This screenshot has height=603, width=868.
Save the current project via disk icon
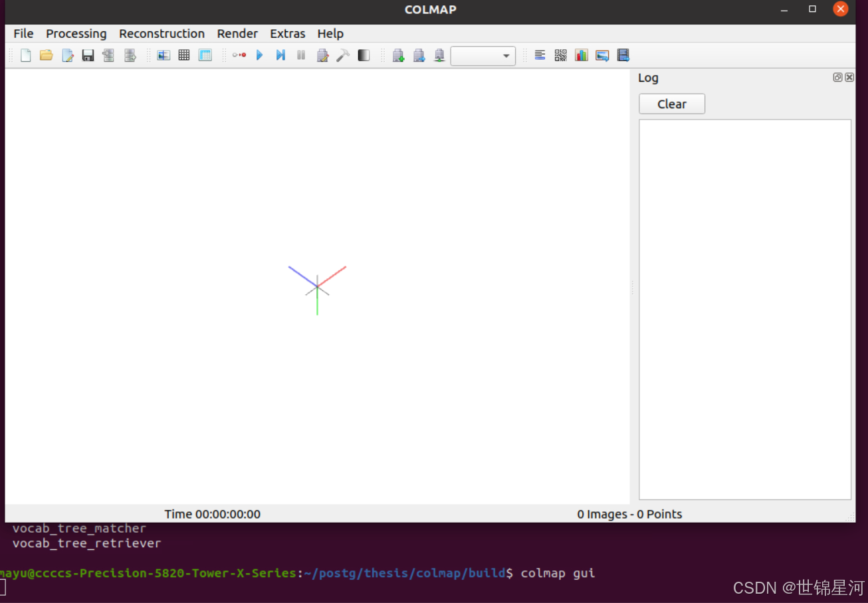[x=88, y=55]
